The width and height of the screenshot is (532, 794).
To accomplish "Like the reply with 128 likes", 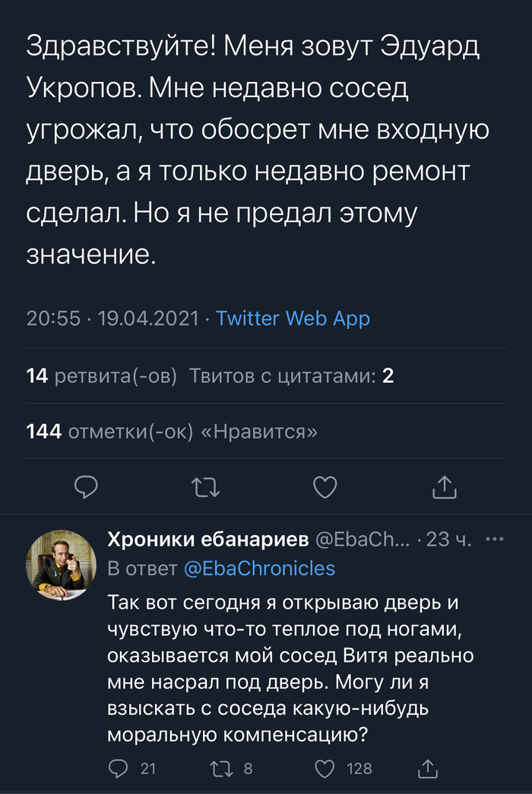I will coord(325,769).
